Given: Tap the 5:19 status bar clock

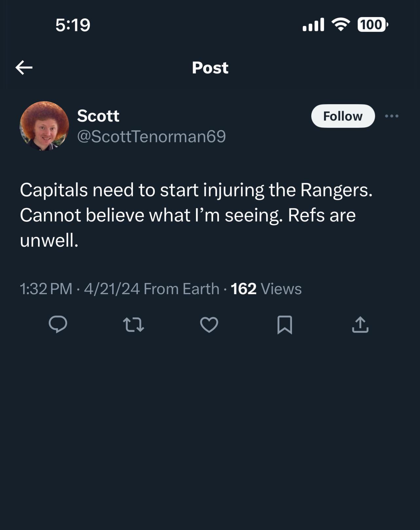Looking at the screenshot, I should [x=73, y=25].
